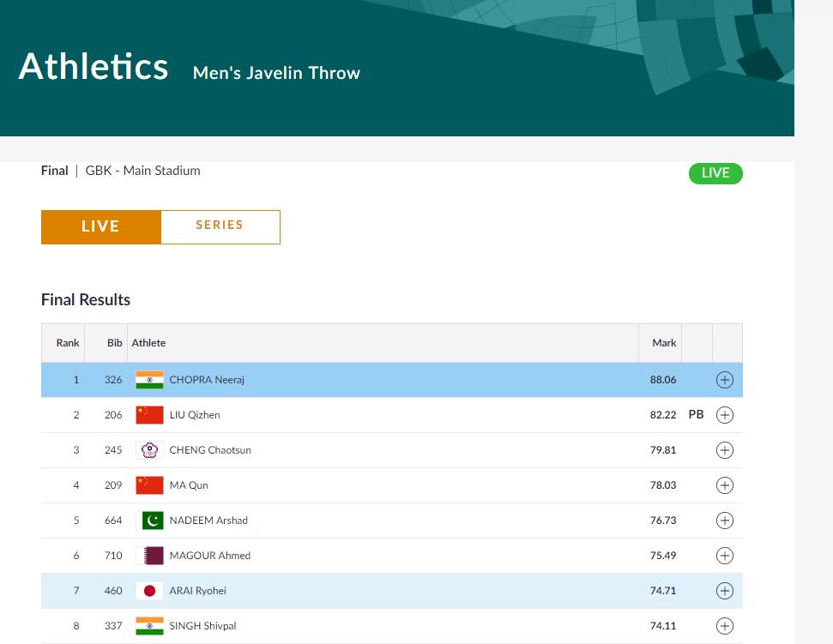Viewport: 833px width, 644px height.
Task: Open athlete CHOPRA Neeraj
Action: click(207, 380)
